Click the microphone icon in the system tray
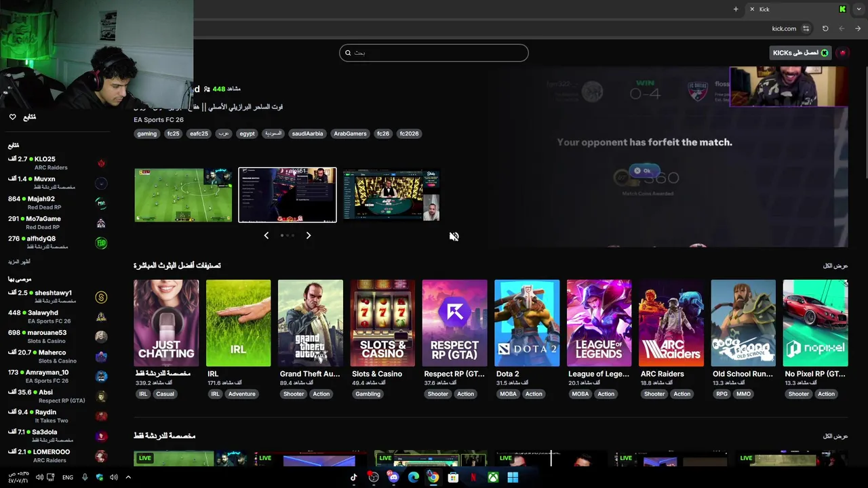This screenshot has height=488, width=868. point(85,477)
